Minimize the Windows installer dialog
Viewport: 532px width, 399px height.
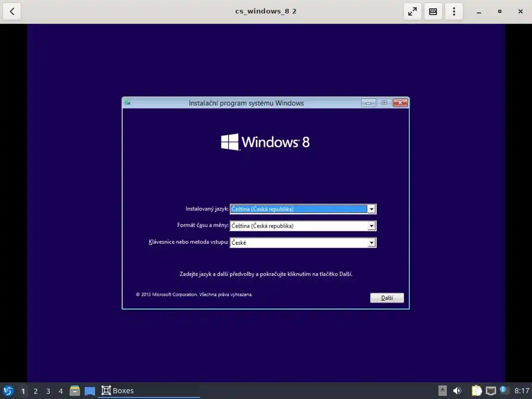[x=368, y=103]
